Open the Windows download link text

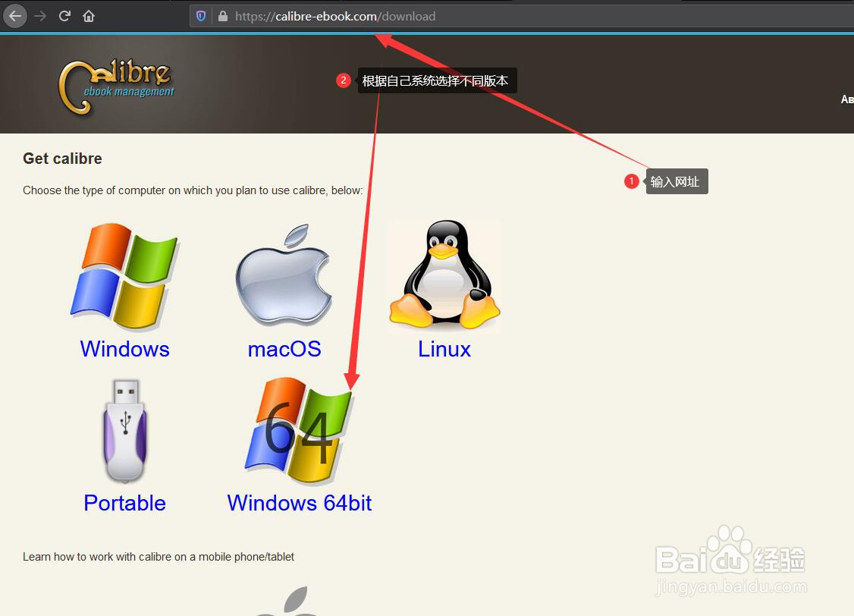[x=124, y=349]
